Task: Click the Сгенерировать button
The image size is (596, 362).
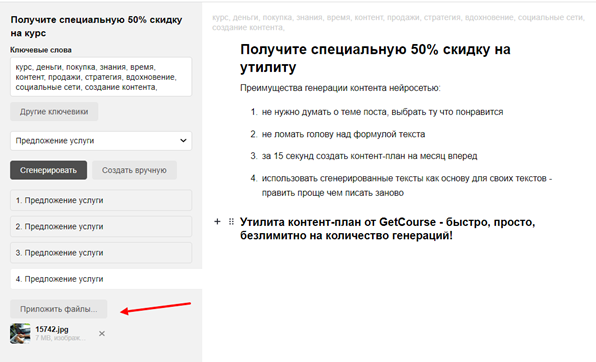Action: pos(48,170)
